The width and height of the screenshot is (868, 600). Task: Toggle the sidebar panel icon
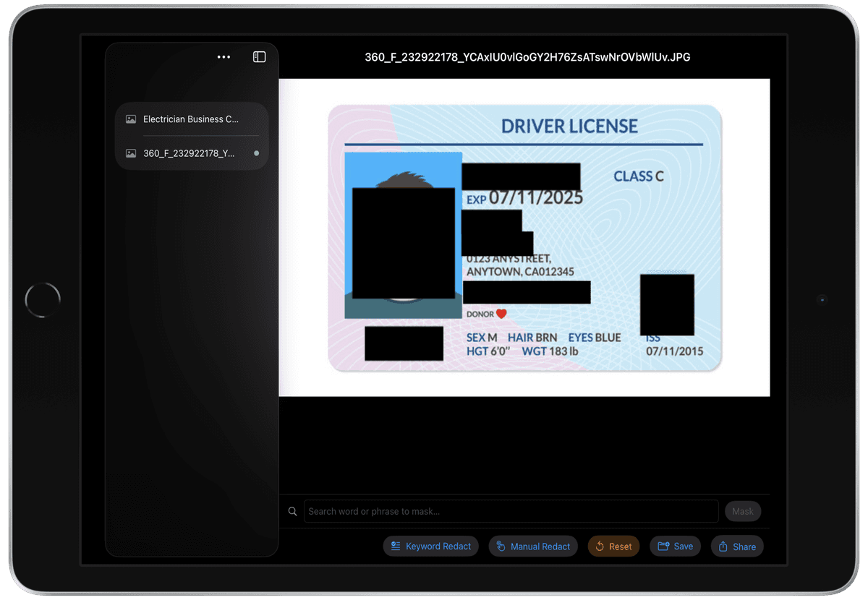point(259,57)
